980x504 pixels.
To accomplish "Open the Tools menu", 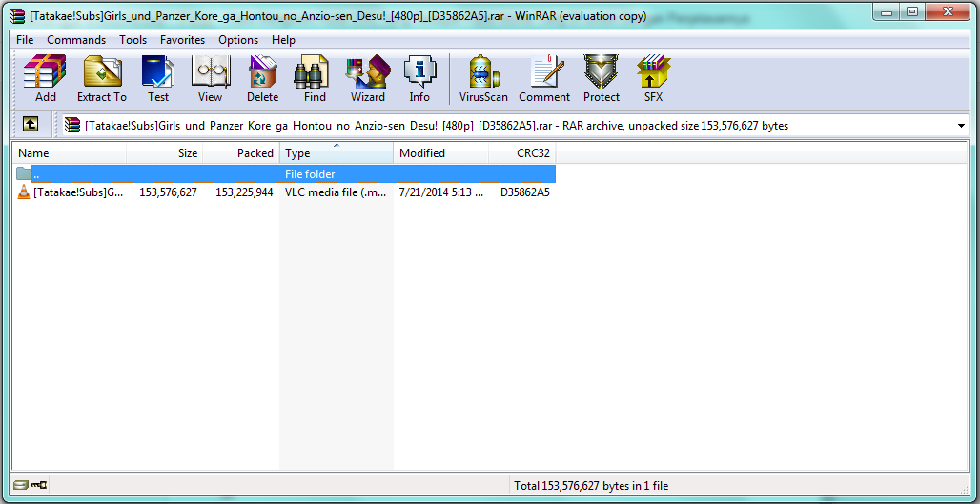I will click(x=133, y=40).
